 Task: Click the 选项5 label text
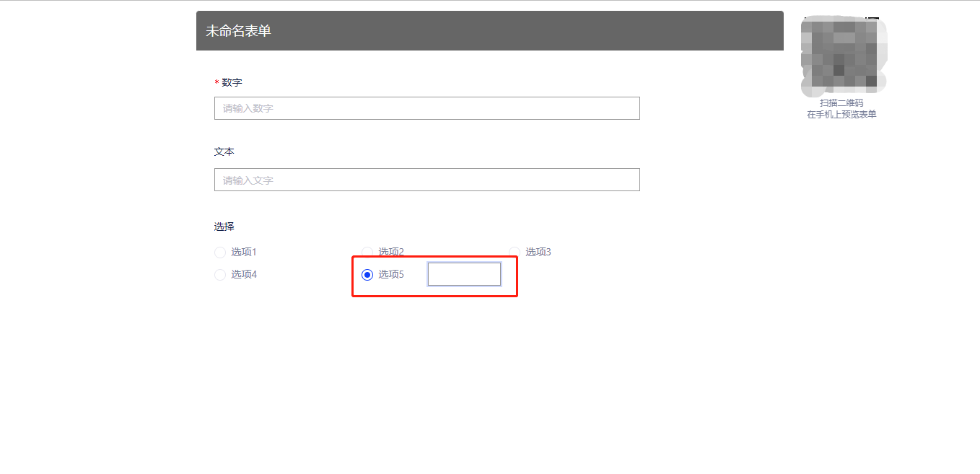click(391, 275)
